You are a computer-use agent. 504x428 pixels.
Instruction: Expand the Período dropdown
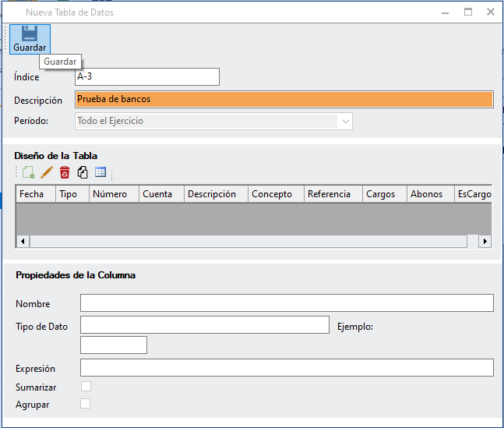click(x=345, y=121)
